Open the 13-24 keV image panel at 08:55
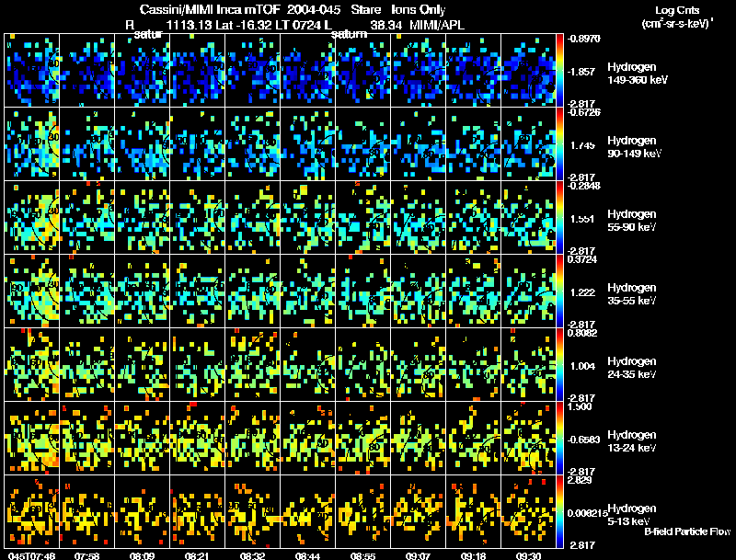The image size is (736, 560). pyautogui.click(x=362, y=439)
